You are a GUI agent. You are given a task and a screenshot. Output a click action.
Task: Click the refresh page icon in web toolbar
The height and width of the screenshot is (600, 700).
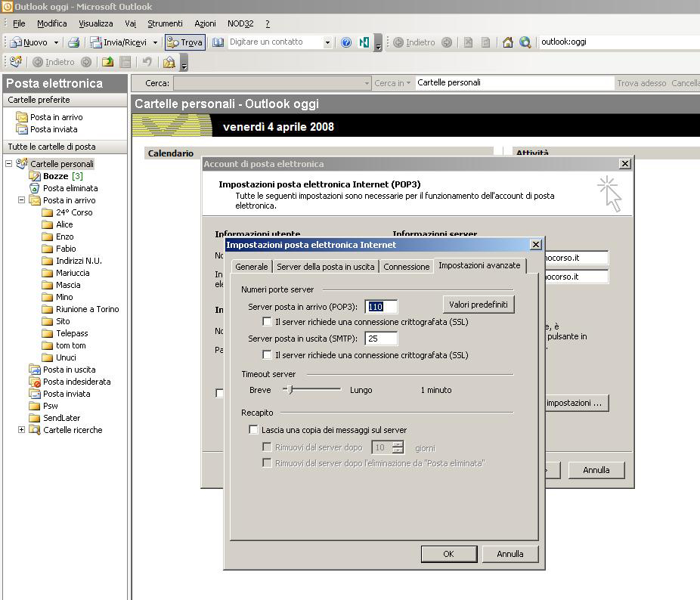click(486, 42)
